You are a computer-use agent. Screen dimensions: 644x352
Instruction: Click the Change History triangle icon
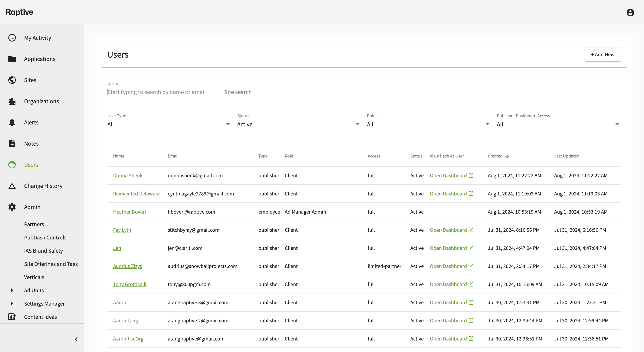[x=12, y=186]
